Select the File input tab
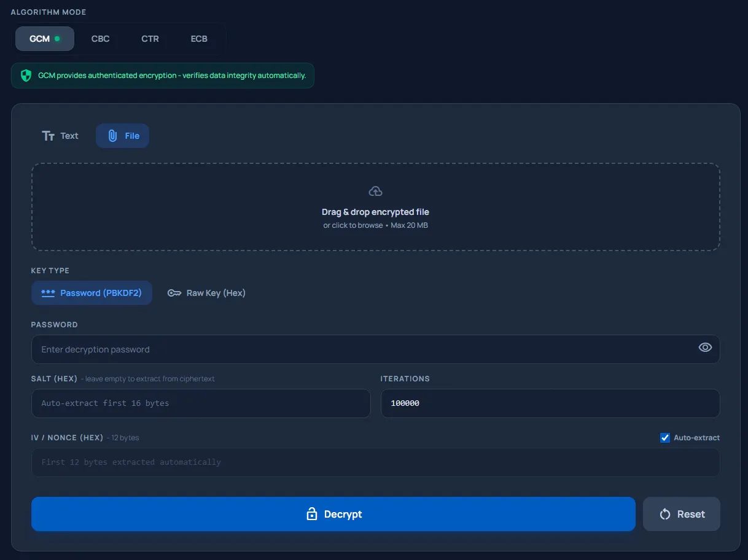Viewport: 748px width, 560px height. pos(123,136)
